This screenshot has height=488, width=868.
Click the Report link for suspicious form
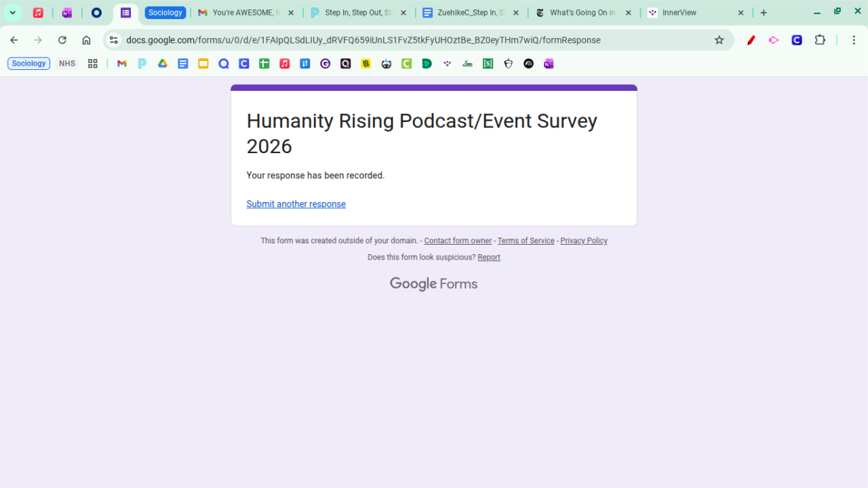pos(489,258)
